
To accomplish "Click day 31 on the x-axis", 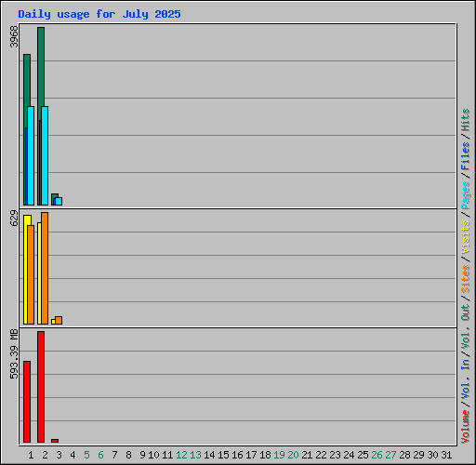I will 446,455.
